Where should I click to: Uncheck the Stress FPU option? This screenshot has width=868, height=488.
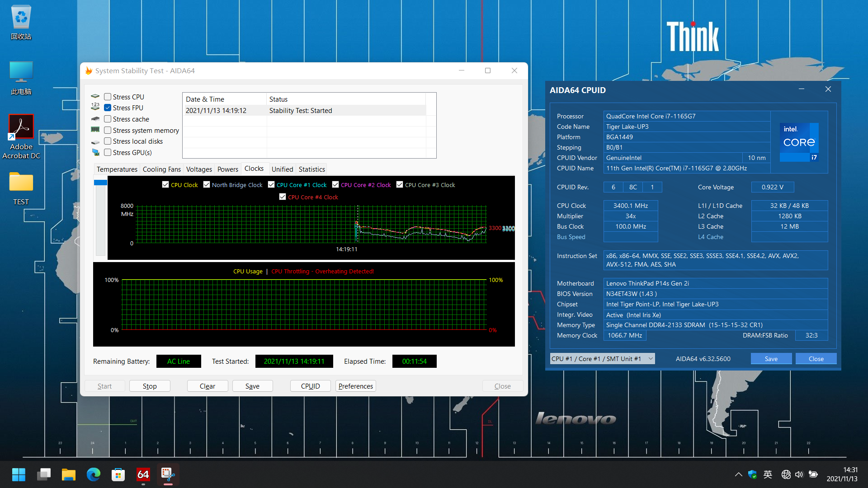tap(108, 108)
